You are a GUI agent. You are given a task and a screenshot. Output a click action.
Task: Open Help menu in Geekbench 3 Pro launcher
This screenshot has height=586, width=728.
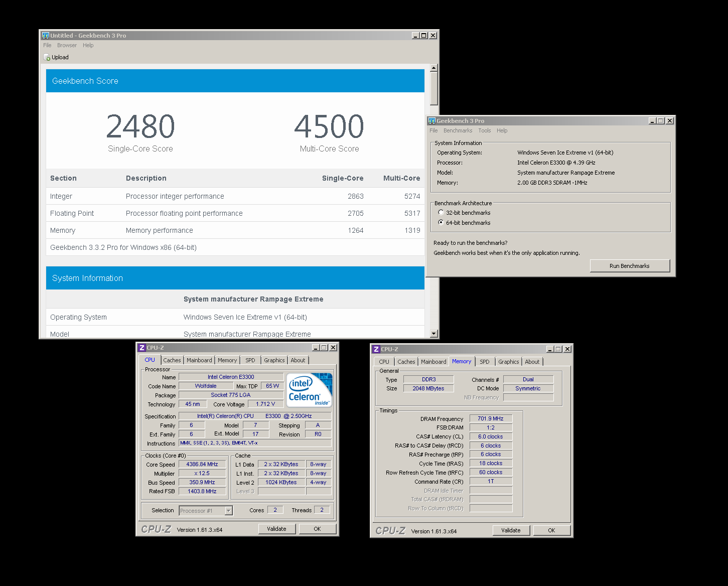pos(502,130)
